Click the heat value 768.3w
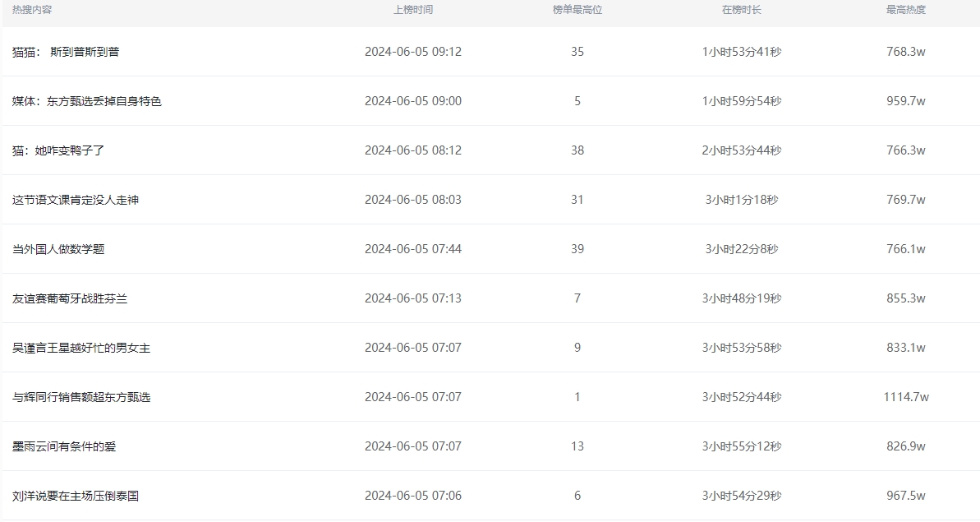Screen dimensions: 980x522 [x=906, y=52]
